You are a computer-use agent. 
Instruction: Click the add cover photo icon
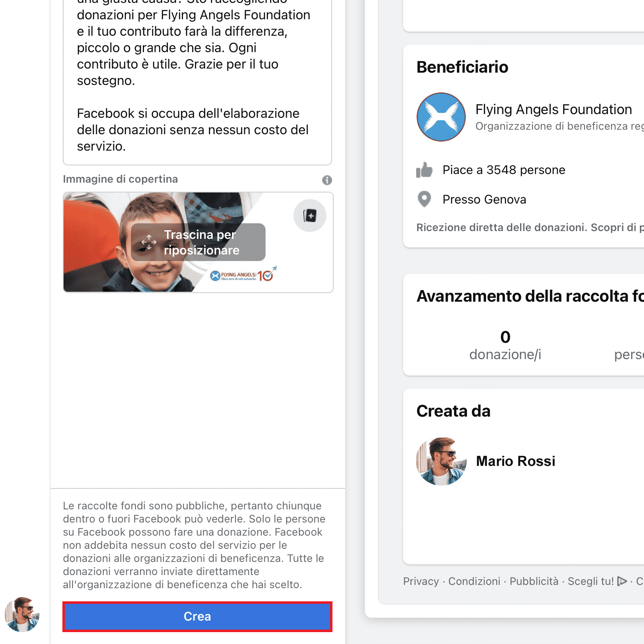[310, 215]
